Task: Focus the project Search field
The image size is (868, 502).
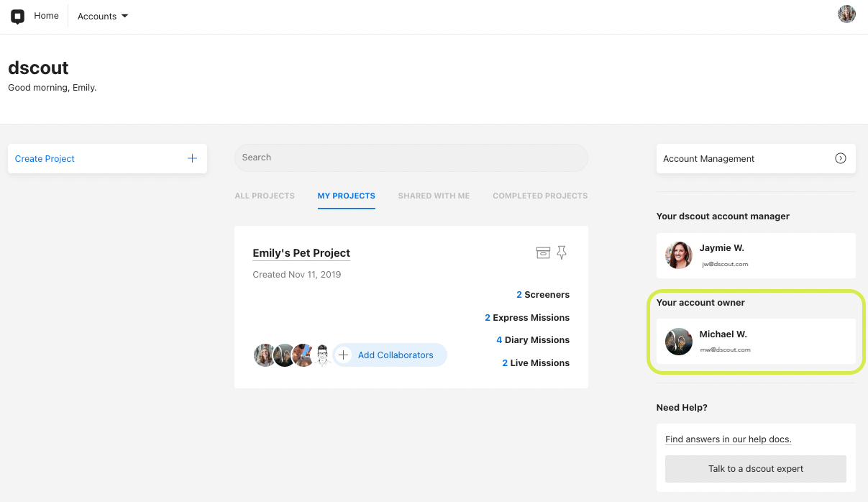Action: coord(411,158)
